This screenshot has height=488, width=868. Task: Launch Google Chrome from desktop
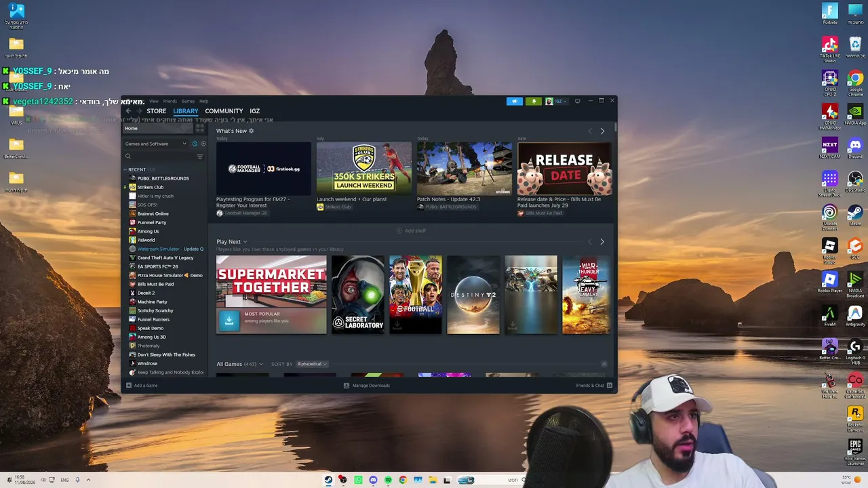pyautogui.click(x=855, y=83)
